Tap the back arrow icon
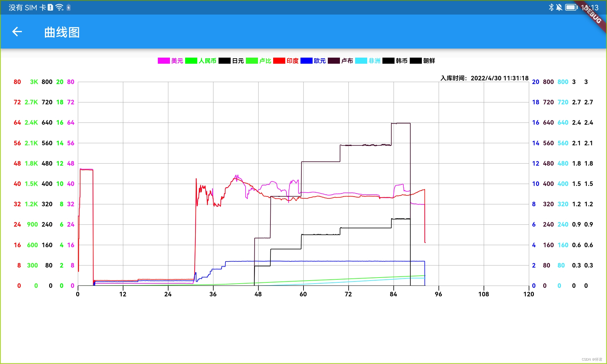The width and height of the screenshot is (607, 364). click(17, 32)
